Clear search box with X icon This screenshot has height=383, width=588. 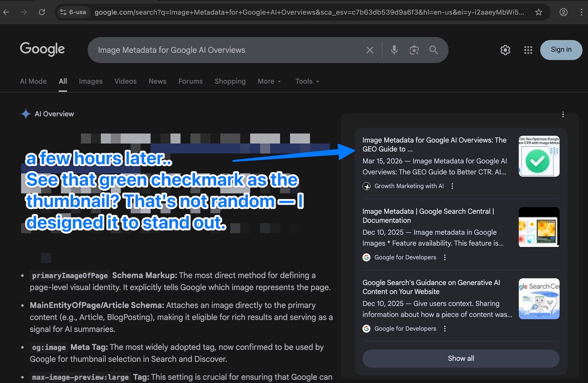point(370,50)
